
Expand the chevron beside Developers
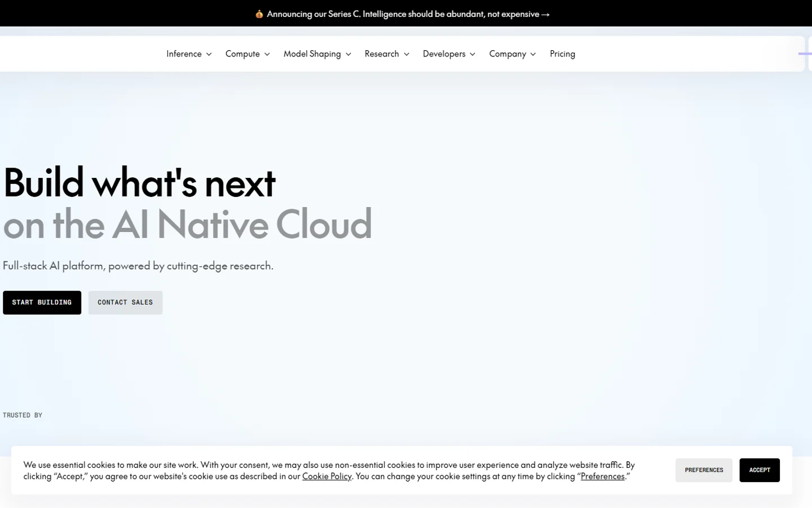pos(473,54)
